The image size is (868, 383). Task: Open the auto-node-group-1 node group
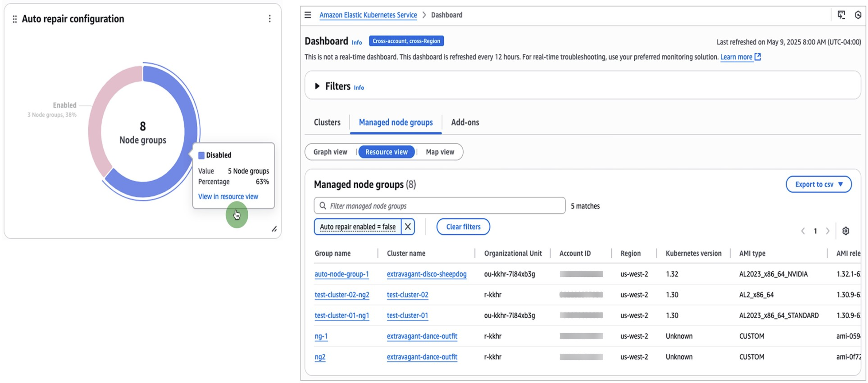(x=342, y=274)
